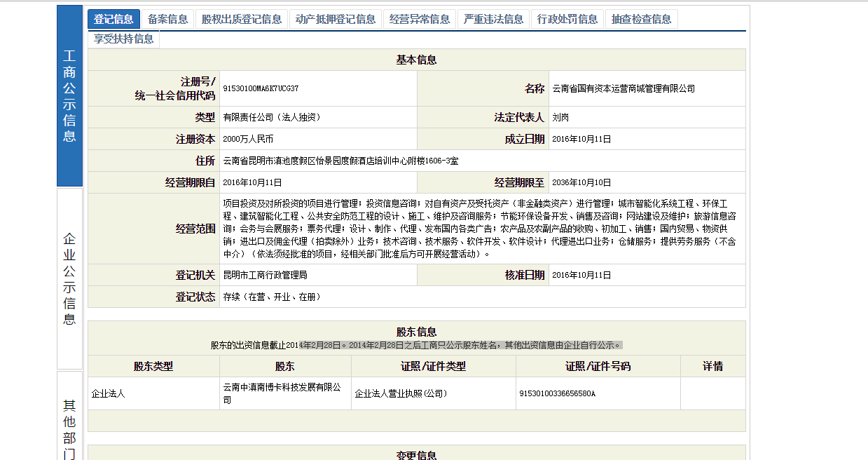
Task: Open the 享受扶持信息 tab
Action: tap(123, 39)
